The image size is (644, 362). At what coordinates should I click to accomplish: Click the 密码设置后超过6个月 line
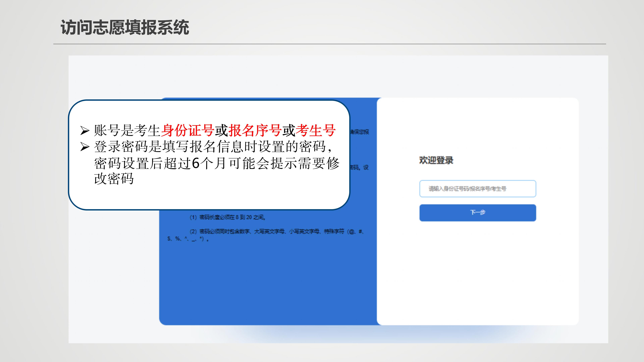[x=217, y=163]
